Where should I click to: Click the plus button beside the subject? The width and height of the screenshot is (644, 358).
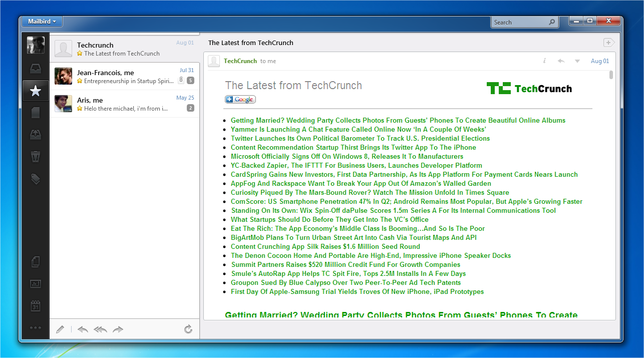[x=608, y=43]
